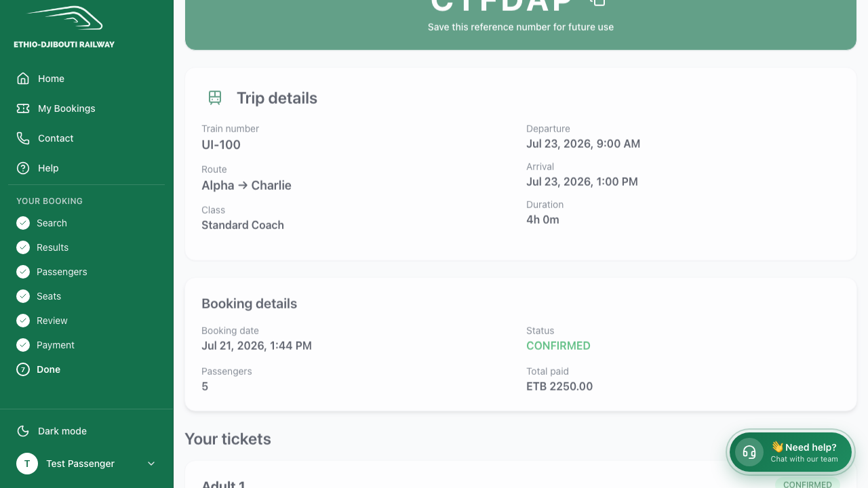Viewport: 868px width, 488px height.
Task: Expand the Test Passenger account chevron
Action: coord(151,464)
